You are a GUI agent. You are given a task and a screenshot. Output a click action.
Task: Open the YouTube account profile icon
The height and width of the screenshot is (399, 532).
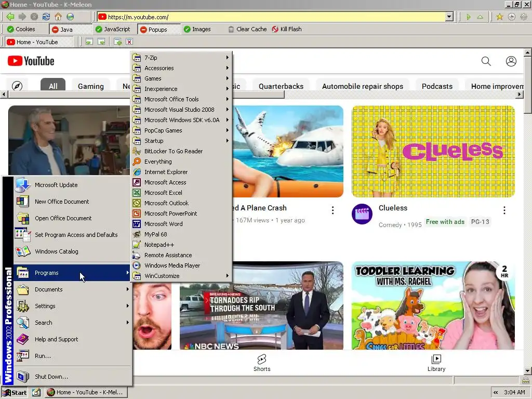pyautogui.click(x=511, y=61)
